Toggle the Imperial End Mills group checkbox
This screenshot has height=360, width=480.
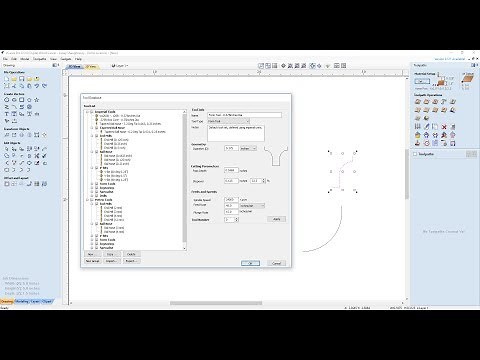(96, 136)
